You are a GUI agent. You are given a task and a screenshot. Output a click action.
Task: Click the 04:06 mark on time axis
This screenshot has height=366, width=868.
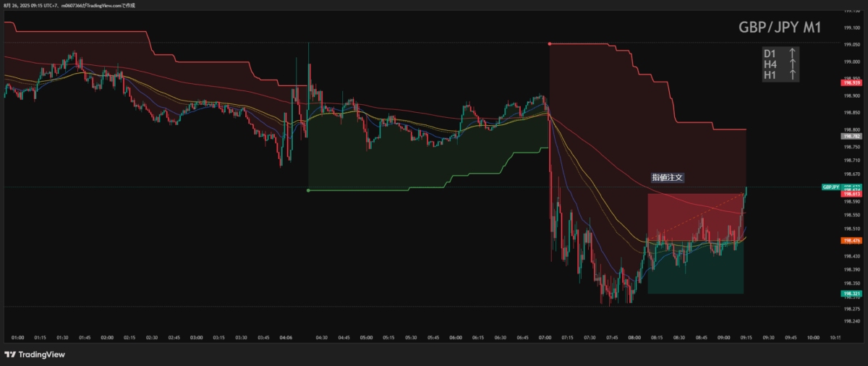coord(286,337)
